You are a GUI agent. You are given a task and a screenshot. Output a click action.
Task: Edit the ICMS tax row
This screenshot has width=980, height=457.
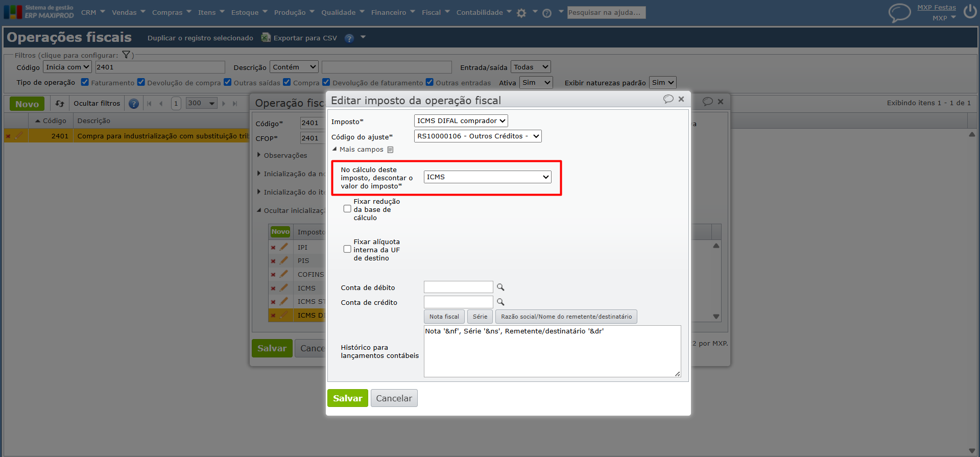[284, 288]
